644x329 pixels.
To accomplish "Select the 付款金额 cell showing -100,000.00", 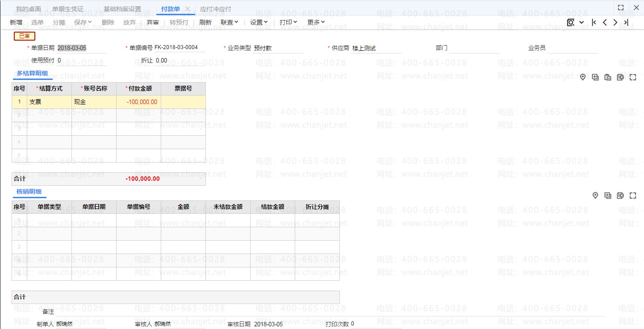I will click(138, 102).
